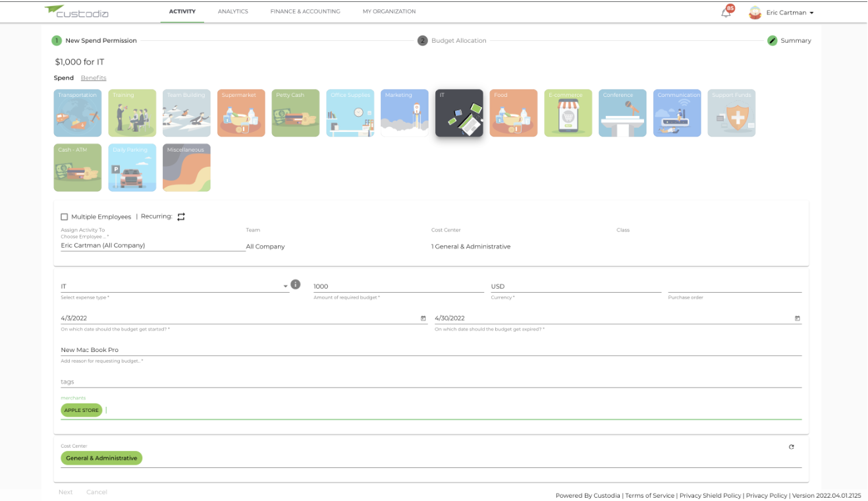Go to New Spend Permission step
The image size is (868, 501).
[x=95, y=40]
